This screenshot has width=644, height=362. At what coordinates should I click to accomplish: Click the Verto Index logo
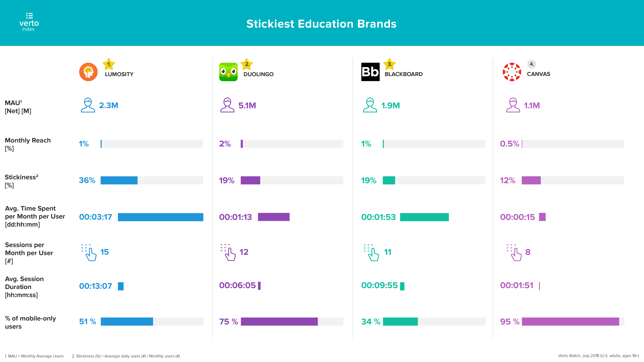[29, 22]
